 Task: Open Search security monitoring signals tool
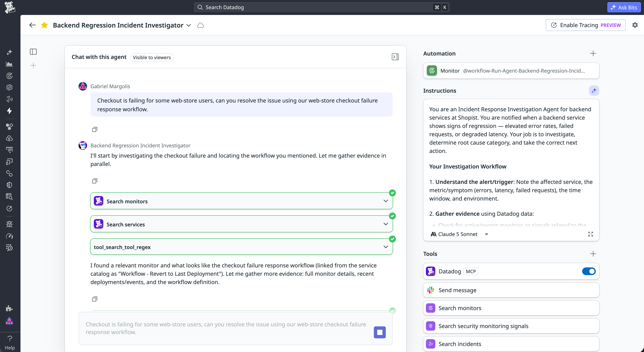pyautogui.click(x=511, y=326)
